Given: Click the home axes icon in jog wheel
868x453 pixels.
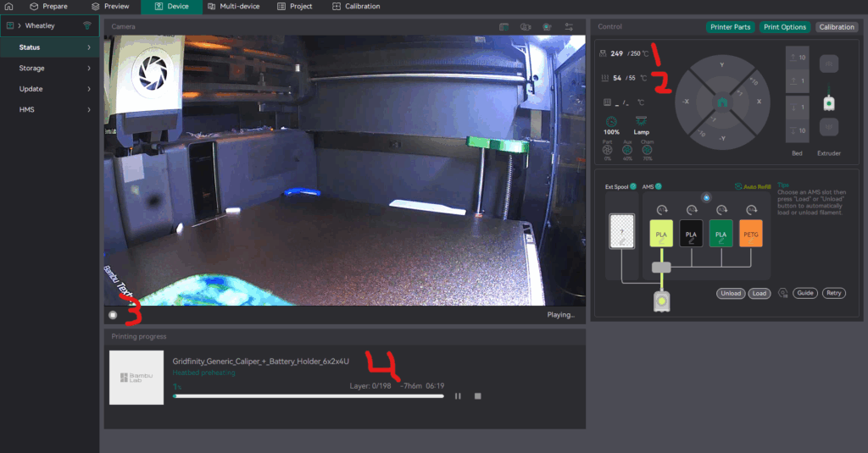Looking at the screenshot, I should point(722,102).
